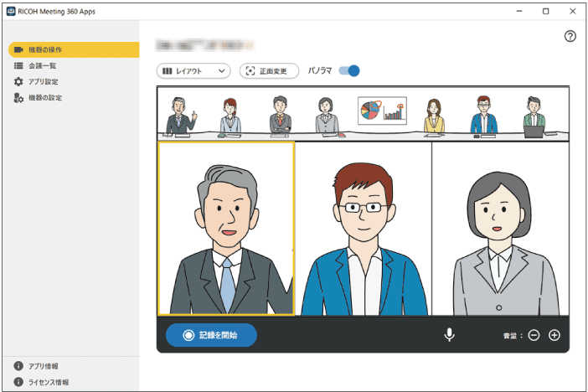The height and width of the screenshot is (392, 588).
Task: Click the woman in yellow in panorama
Action: (x=434, y=116)
